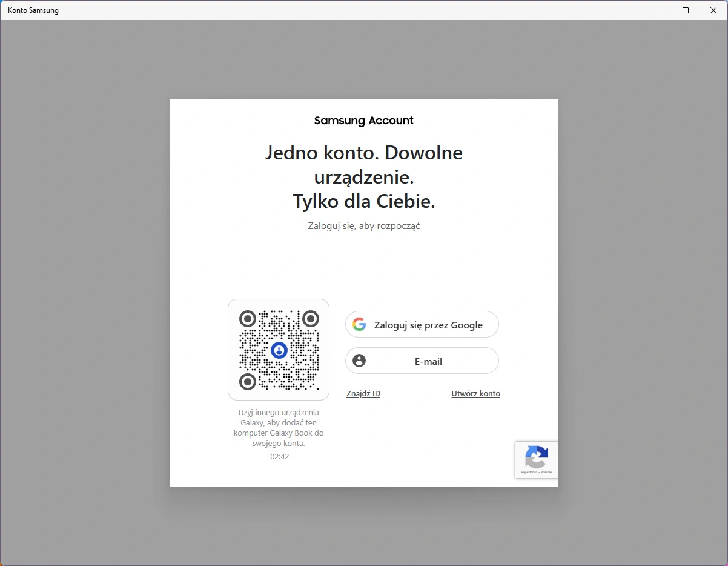This screenshot has height=566, width=728.
Task: Click the Galaxy Book QR instructions text
Action: pos(279,428)
